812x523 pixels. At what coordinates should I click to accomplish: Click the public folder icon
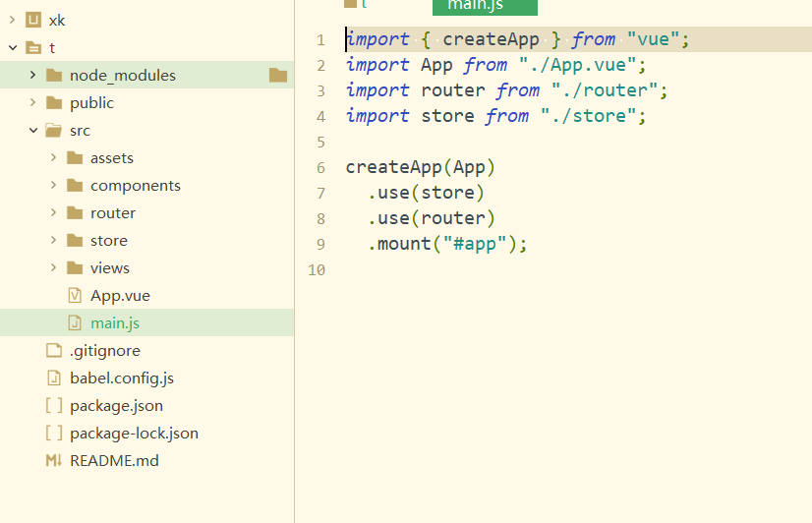pyautogui.click(x=54, y=102)
